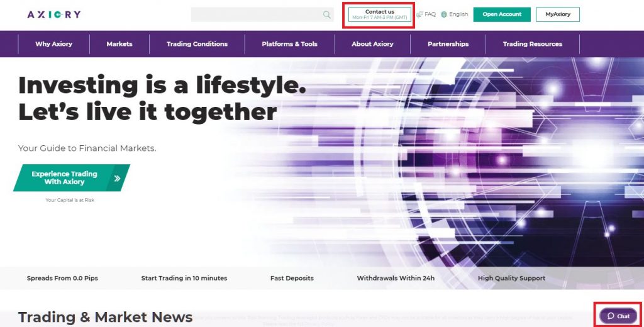Click the Axiory logo
The image size is (644, 327).
coord(54,14)
